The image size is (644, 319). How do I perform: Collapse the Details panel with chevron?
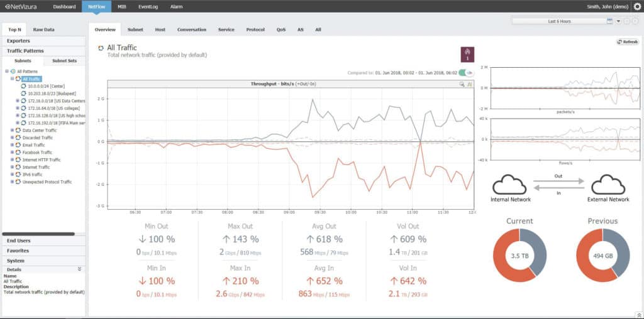click(x=79, y=269)
